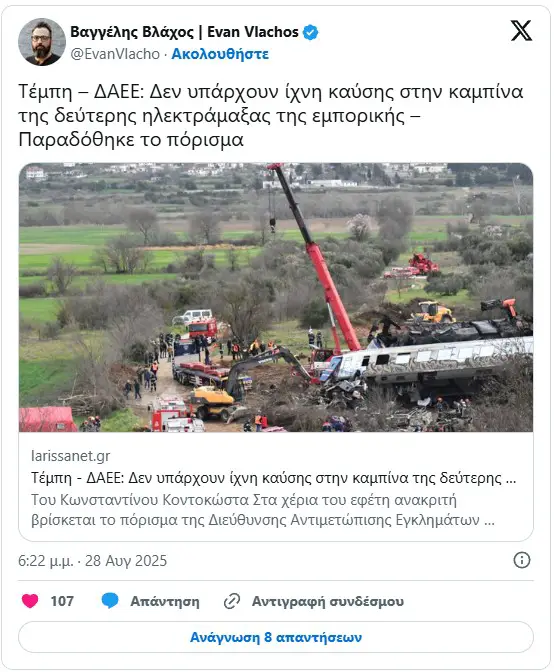The width and height of the screenshot is (554, 672).
Task: Open the 6:22 μ.μ. 28 Αυγ 2025 timestamp
Action: (x=93, y=561)
